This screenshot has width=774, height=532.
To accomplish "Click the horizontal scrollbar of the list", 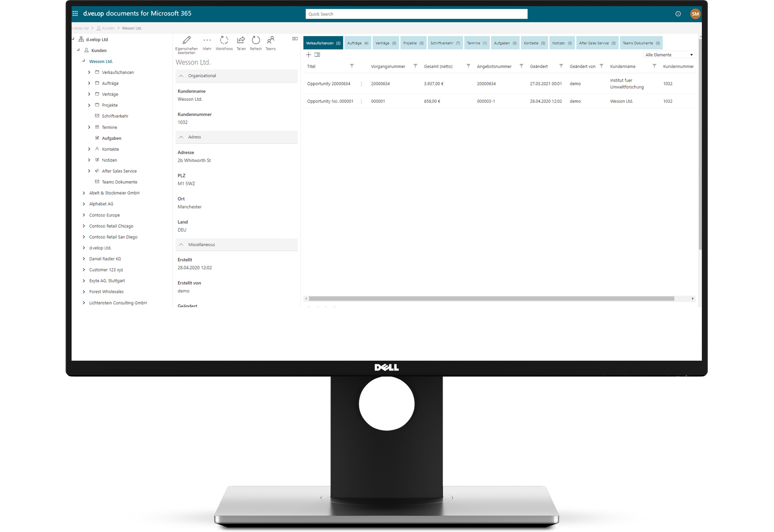I will click(x=491, y=299).
